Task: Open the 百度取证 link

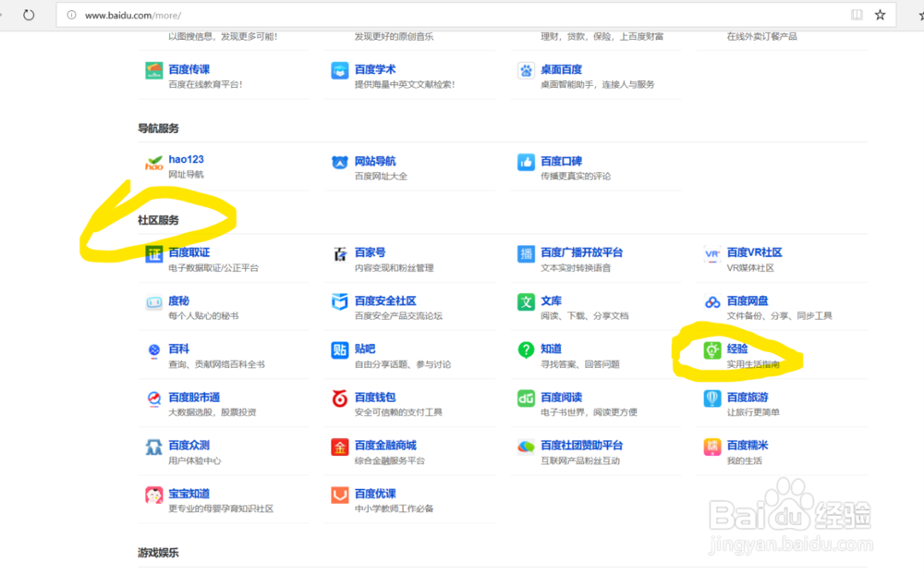Action: click(189, 252)
